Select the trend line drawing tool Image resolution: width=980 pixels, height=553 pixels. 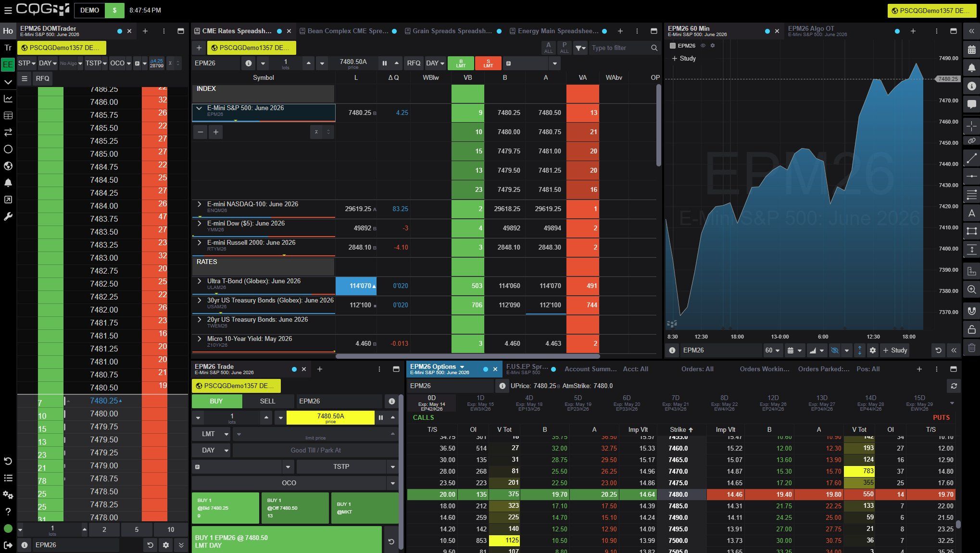coord(971,158)
